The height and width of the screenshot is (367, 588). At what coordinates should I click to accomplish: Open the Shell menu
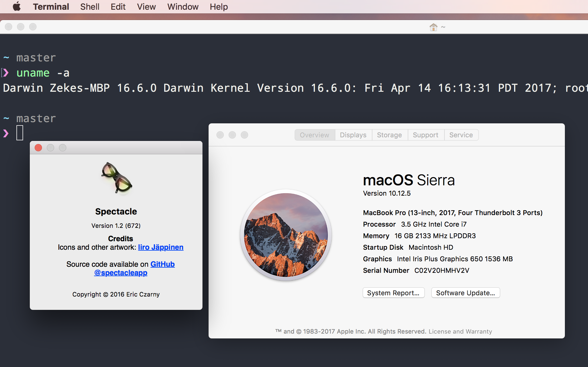click(90, 7)
